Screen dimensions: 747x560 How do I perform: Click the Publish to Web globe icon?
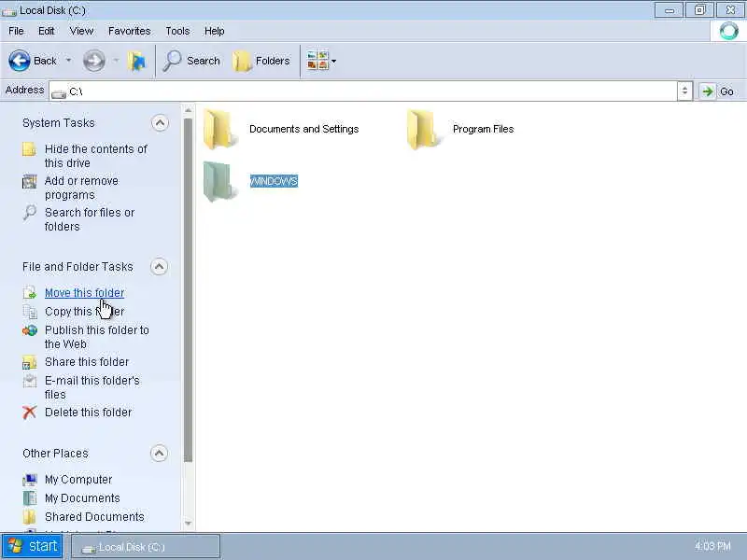[x=30, y=330]
